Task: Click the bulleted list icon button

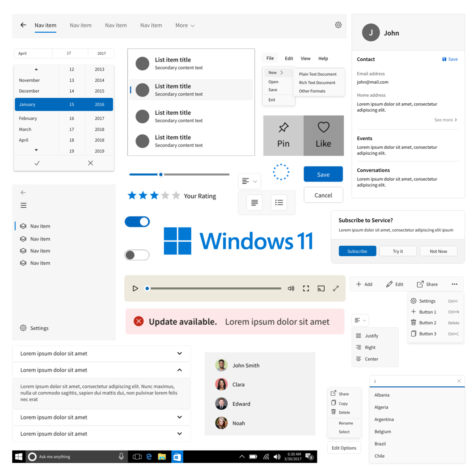Action: tap(279, 202)
